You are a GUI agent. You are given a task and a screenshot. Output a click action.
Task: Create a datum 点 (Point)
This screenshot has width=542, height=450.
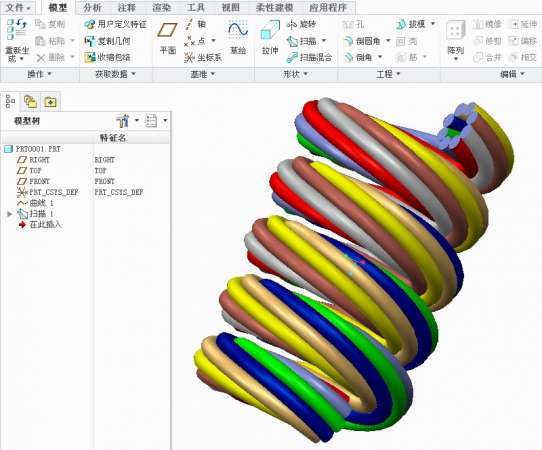tap(195, 41)
